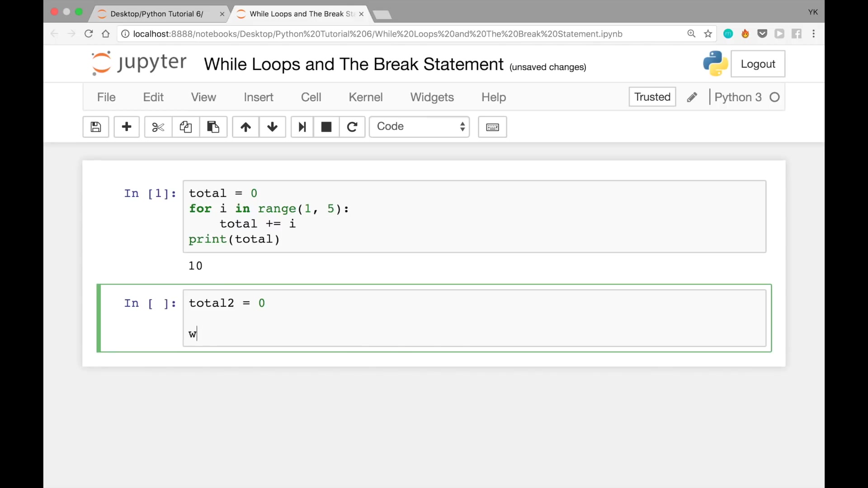Screen dimensions: 868x488
Task: Switch to Desktop/Python Tutorial 6 tab
Action: pos(156,14)
